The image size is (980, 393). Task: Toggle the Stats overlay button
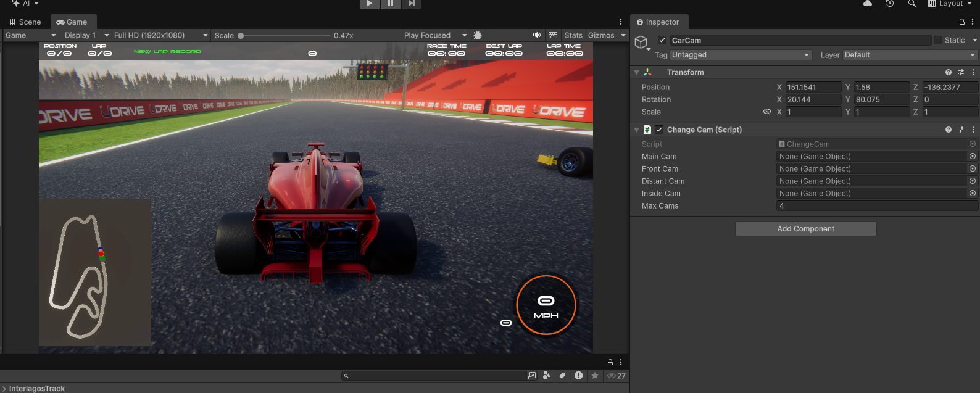click(x=573, y=36)
